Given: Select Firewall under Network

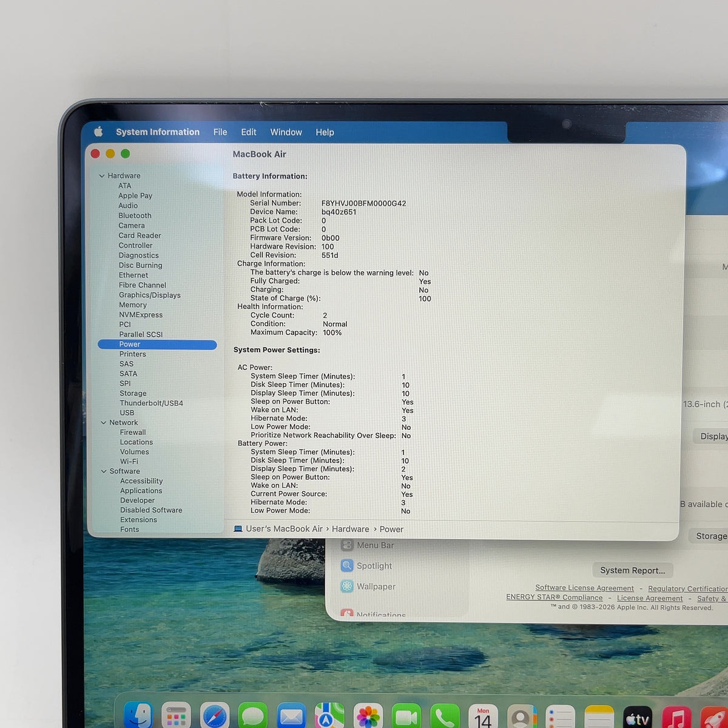Looking at the screenshot, I should click(132, 433).
